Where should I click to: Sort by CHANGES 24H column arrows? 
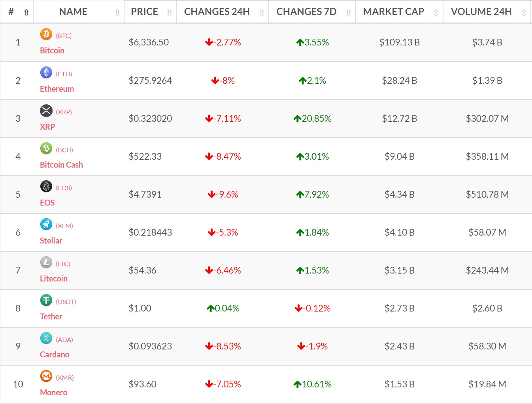[x=262, y=13]
